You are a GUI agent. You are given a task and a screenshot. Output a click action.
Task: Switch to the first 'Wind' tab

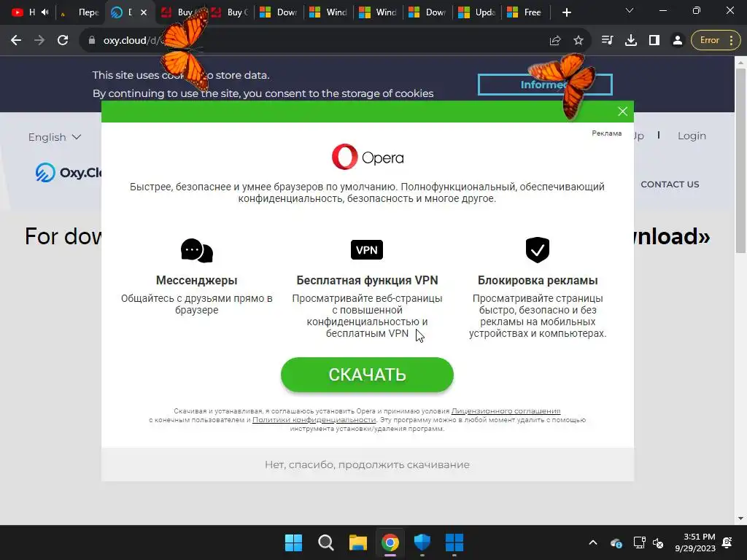pyautogui.click(x=329, y=12)
